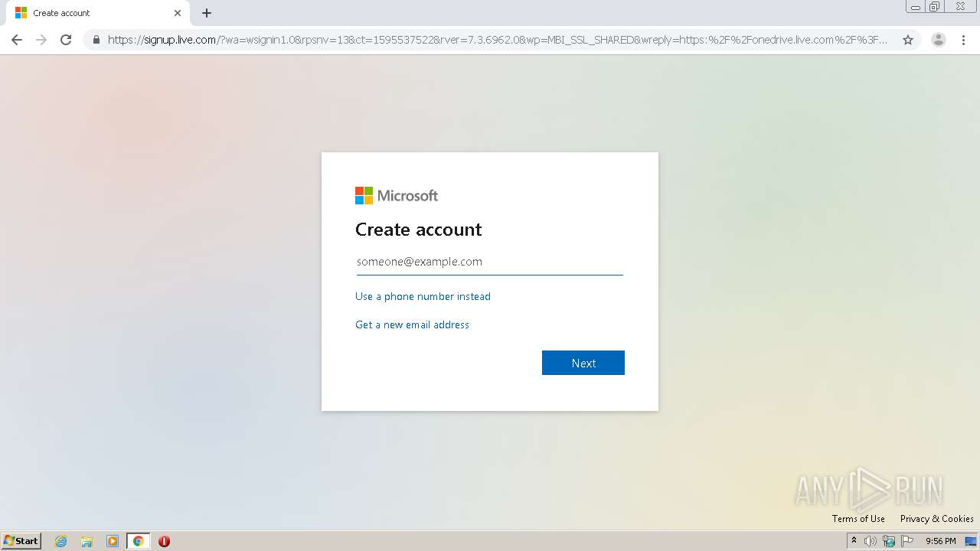Image resolution: width=980 pixels, height=551 pixels.
Task: Open a new browser tab
Action: click(207, 13)
